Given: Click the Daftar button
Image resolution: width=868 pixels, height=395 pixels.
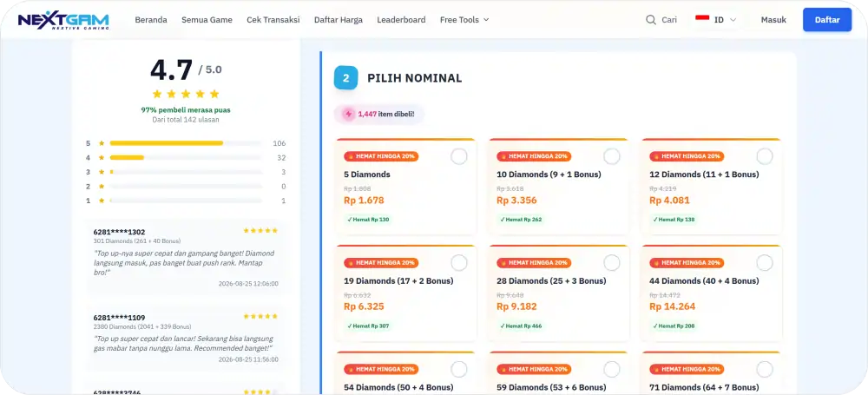Looking at the screenshot, I should pyautogui.click(x=827, y=20).
